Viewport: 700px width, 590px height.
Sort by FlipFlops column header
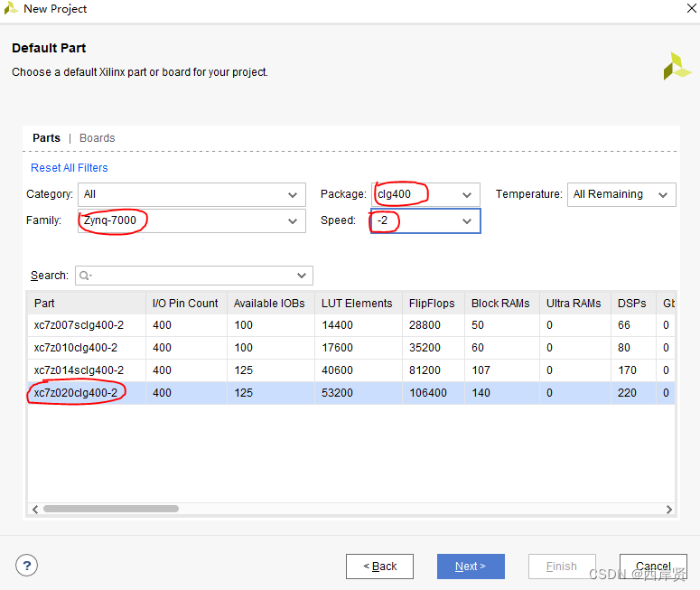point(434,304)
